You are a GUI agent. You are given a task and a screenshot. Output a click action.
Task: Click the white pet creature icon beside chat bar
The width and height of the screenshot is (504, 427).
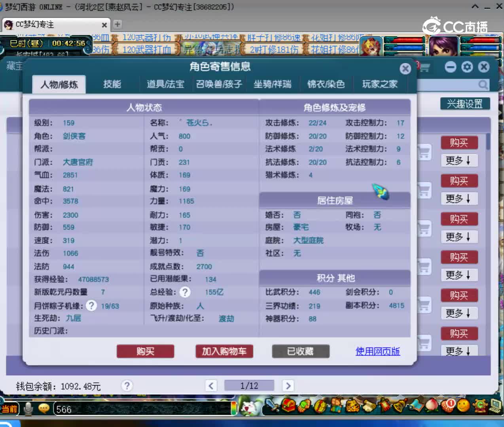(249, 407)
